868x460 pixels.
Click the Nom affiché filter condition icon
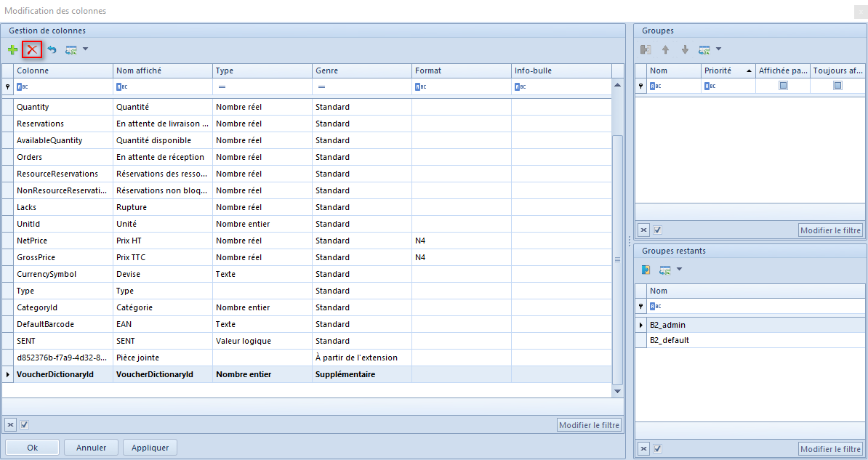[x=122, y=86]
